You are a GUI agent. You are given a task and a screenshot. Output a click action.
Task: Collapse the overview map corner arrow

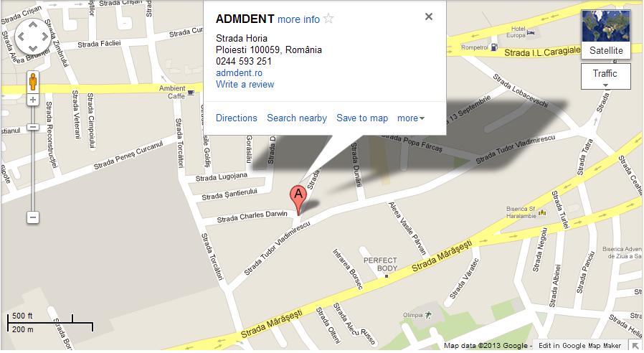tap(636, 345)
